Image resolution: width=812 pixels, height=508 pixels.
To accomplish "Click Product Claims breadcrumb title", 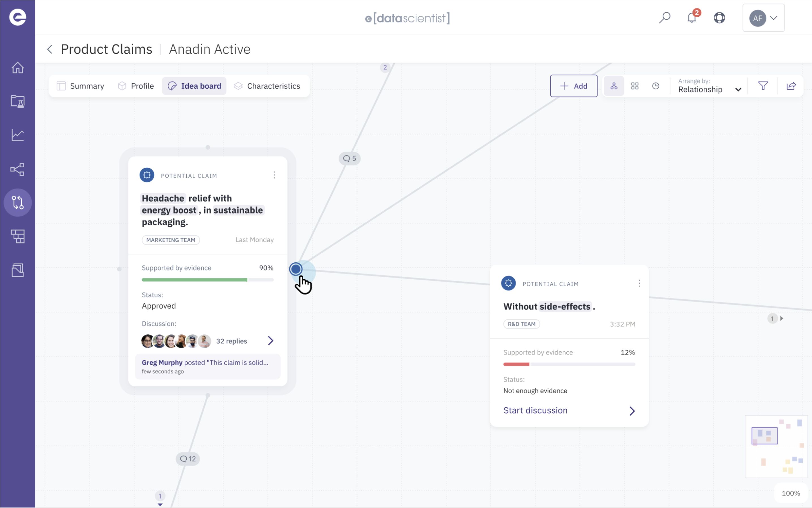I will point(107,49).
